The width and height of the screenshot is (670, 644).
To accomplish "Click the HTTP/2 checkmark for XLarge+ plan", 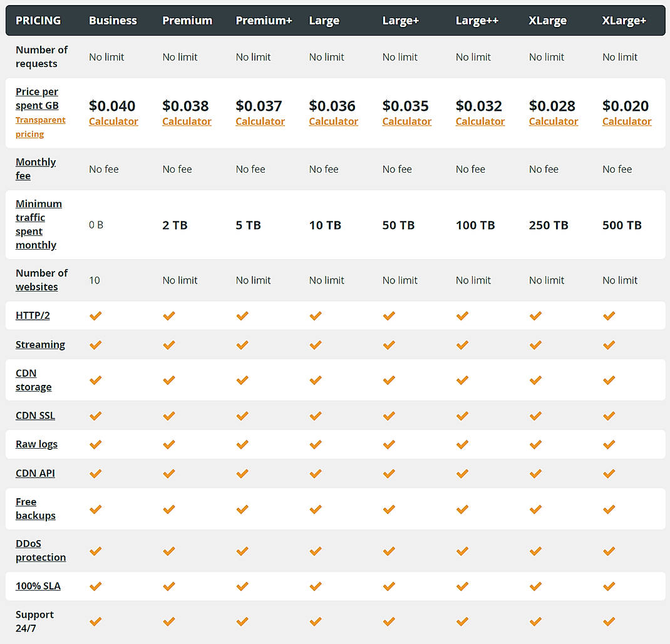I will tap(609, 315).
